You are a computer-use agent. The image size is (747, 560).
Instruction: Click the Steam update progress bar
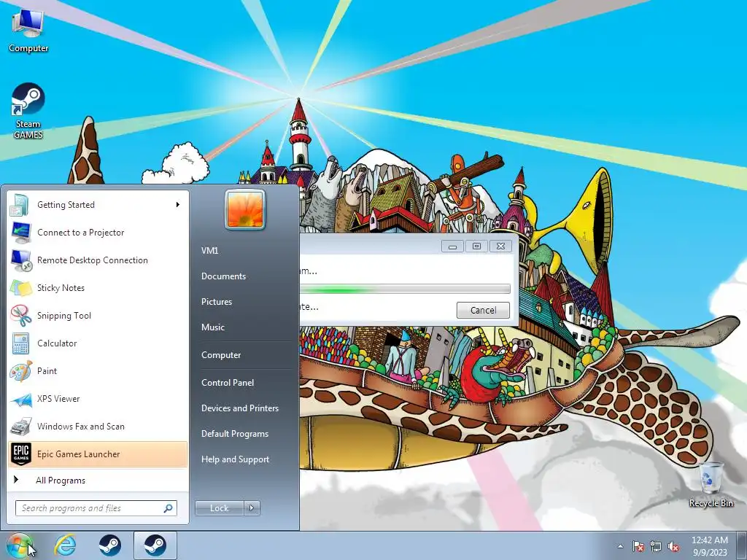click(405, 289)
